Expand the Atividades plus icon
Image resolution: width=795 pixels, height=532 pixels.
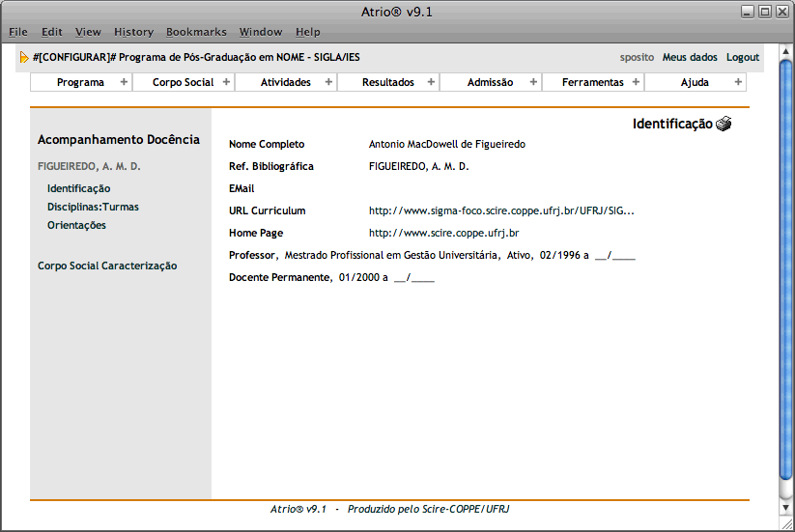coord(328,82)
